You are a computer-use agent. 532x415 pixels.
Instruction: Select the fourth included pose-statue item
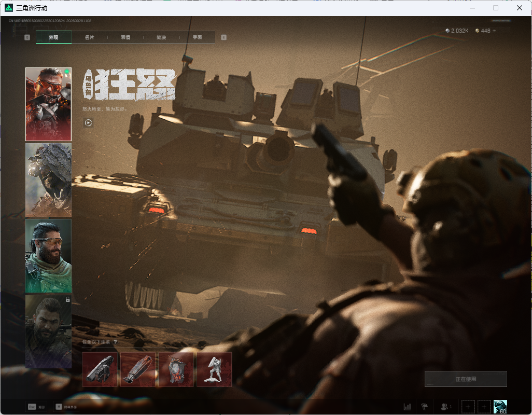click(x=215, y=369)
